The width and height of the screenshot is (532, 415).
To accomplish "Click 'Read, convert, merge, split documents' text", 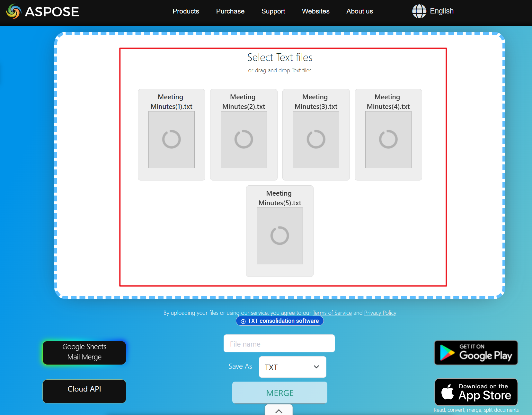I will [x=476, y=410].
